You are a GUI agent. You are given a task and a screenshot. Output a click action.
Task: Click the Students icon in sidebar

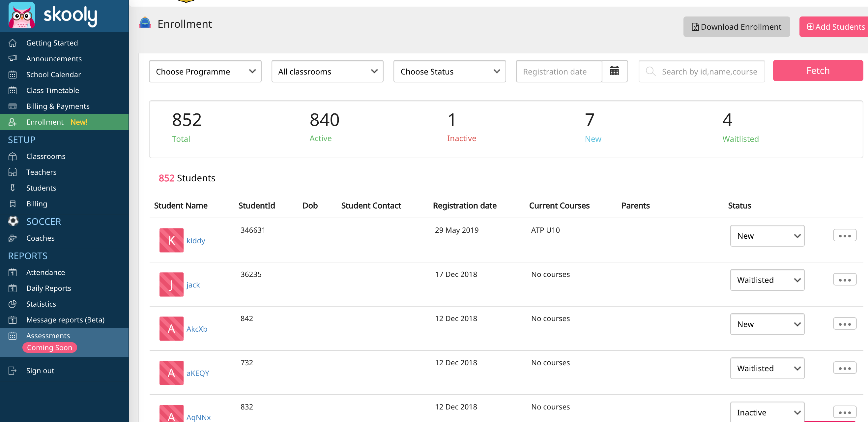tap(13, 188)
